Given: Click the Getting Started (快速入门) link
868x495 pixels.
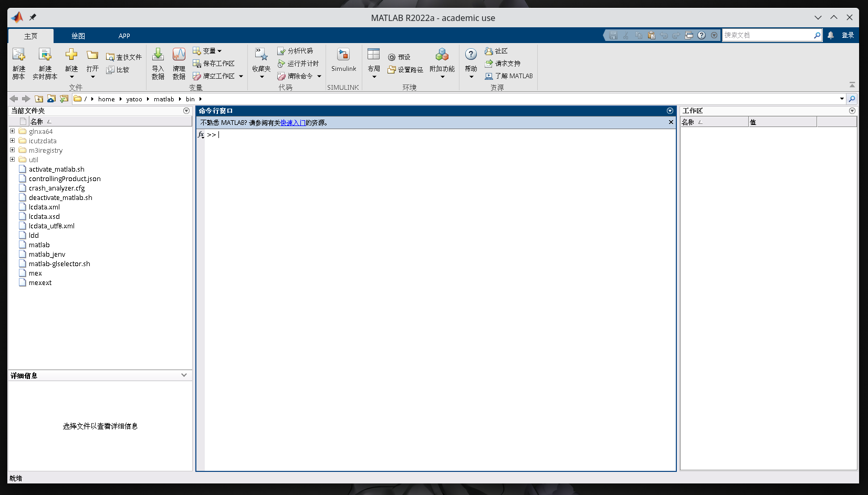Looking at the screenshot, I should [x=293, y=123].
